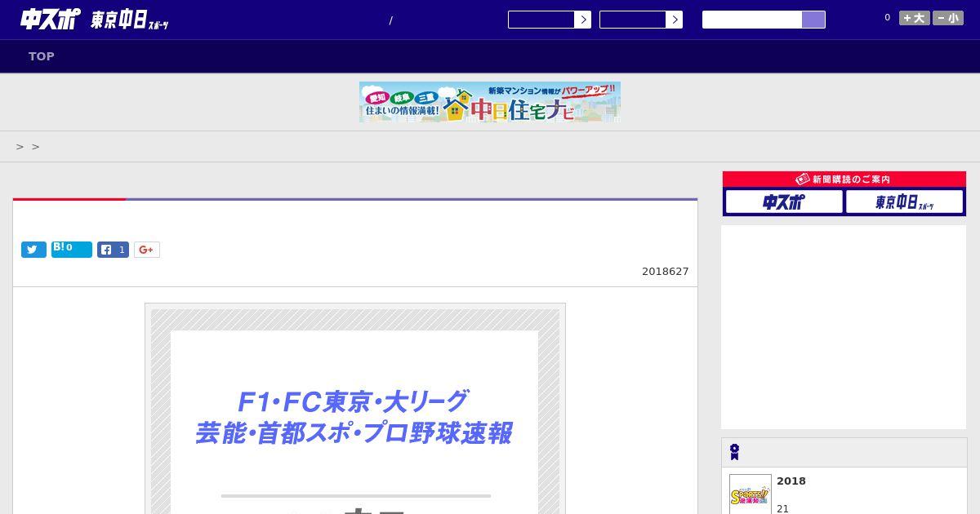This screenshot has width=980, height=514.
Task: Click the 東京中日スポーツ header logo
Action: [x=130, y=20]
